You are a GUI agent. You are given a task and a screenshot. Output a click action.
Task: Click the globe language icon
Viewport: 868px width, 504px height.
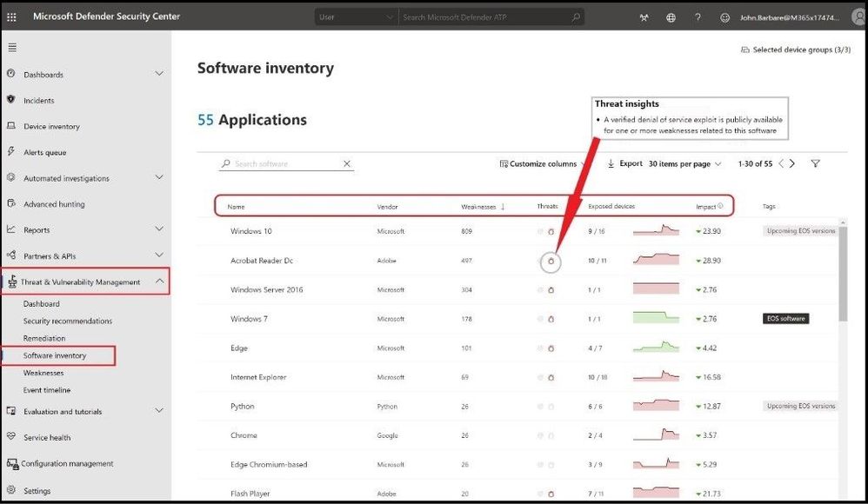pos(671,17)
